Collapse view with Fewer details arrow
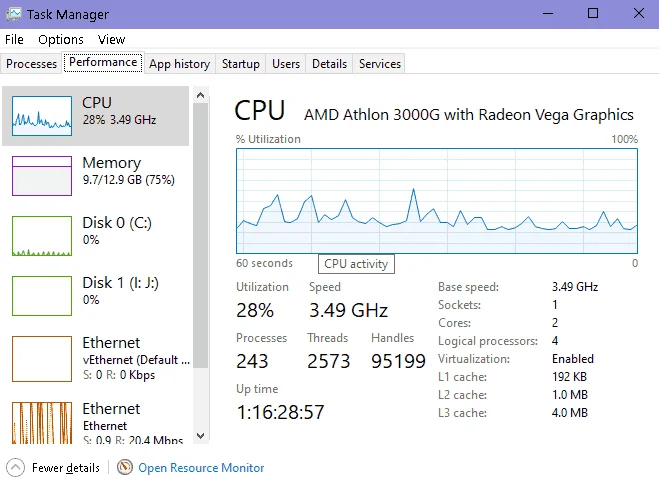Viewport: 659px width, 489px height. tap(16, 468)
